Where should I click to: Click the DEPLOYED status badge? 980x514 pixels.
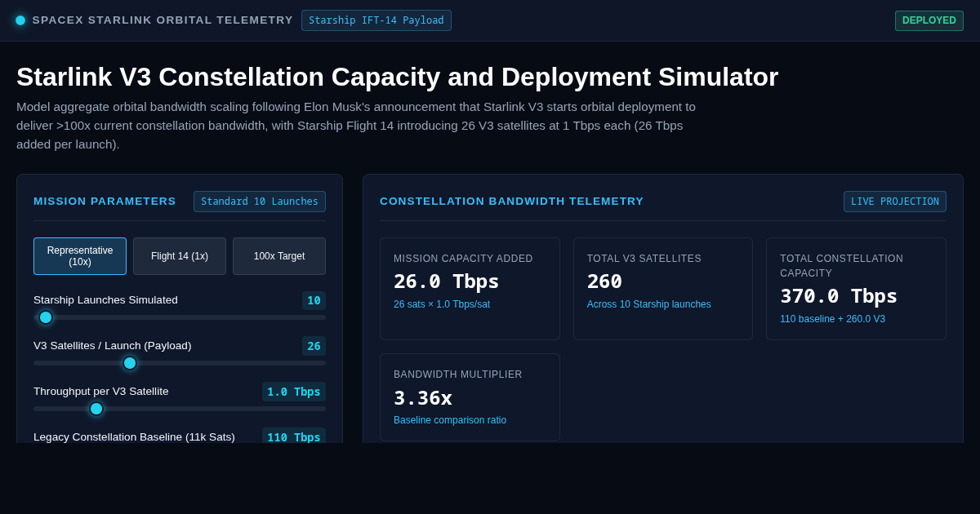tap(929, 20)
